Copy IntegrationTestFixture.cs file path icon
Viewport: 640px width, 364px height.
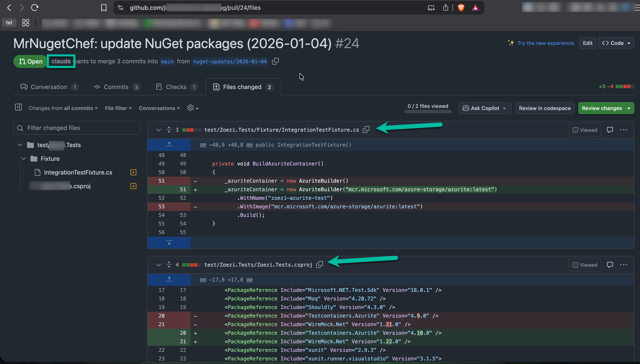[366, 129]
